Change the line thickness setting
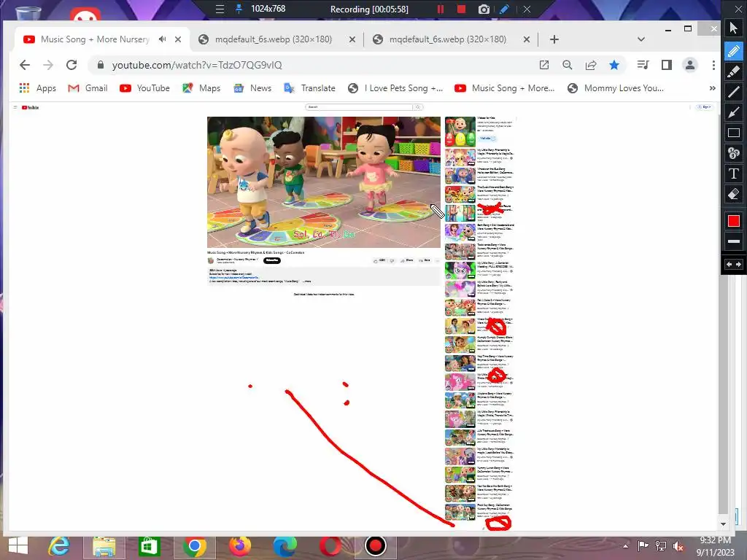Screen dimensions: 747x560 point(734,241)
